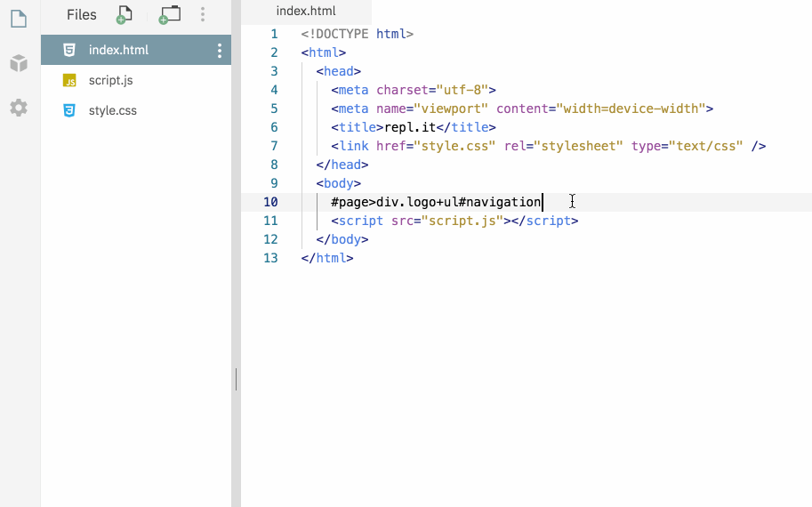Select index.html in the file list
The height and width of the screenshot is (507, 812).
coord(118,51)
